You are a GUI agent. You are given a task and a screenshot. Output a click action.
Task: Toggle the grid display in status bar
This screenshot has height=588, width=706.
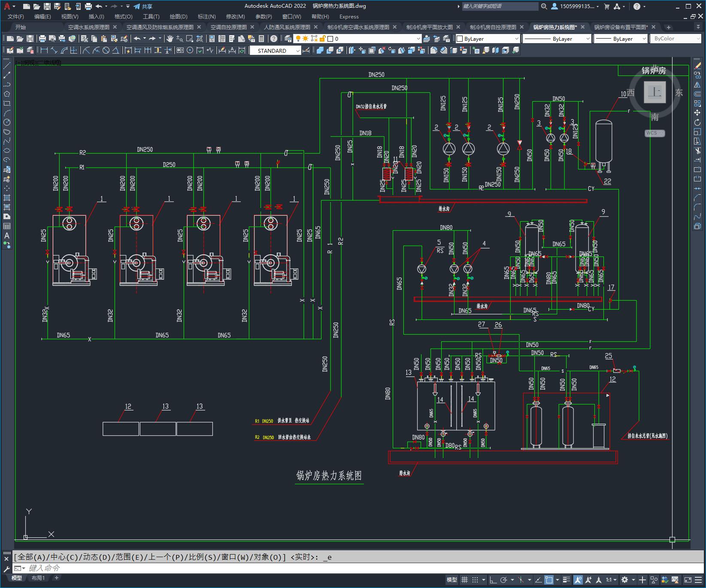pyautogui.click(x=464, y=580)
